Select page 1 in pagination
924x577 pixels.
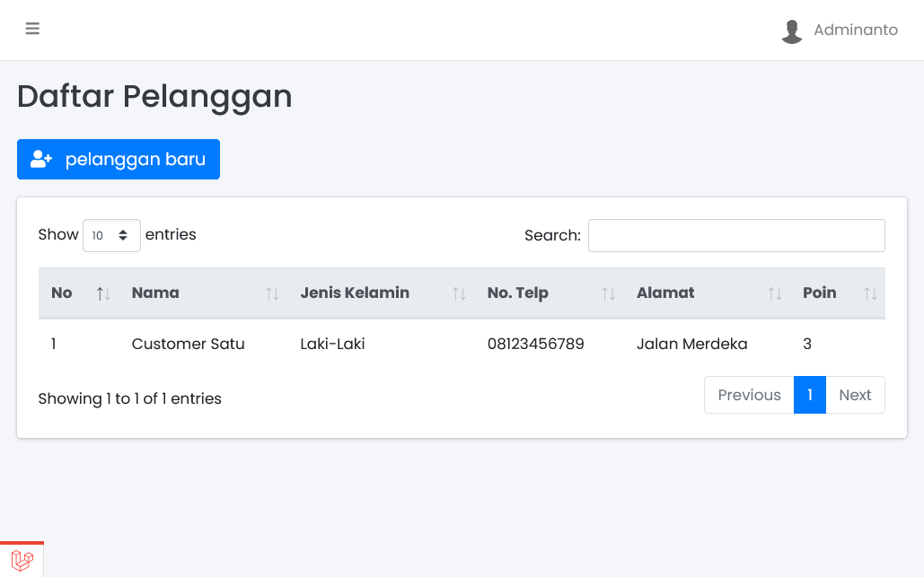810,395
